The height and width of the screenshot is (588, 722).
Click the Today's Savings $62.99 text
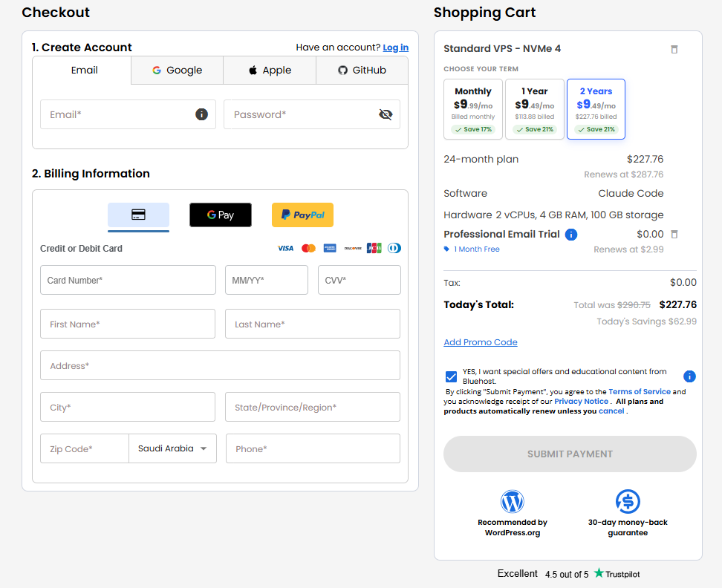(x=646, y=321)
